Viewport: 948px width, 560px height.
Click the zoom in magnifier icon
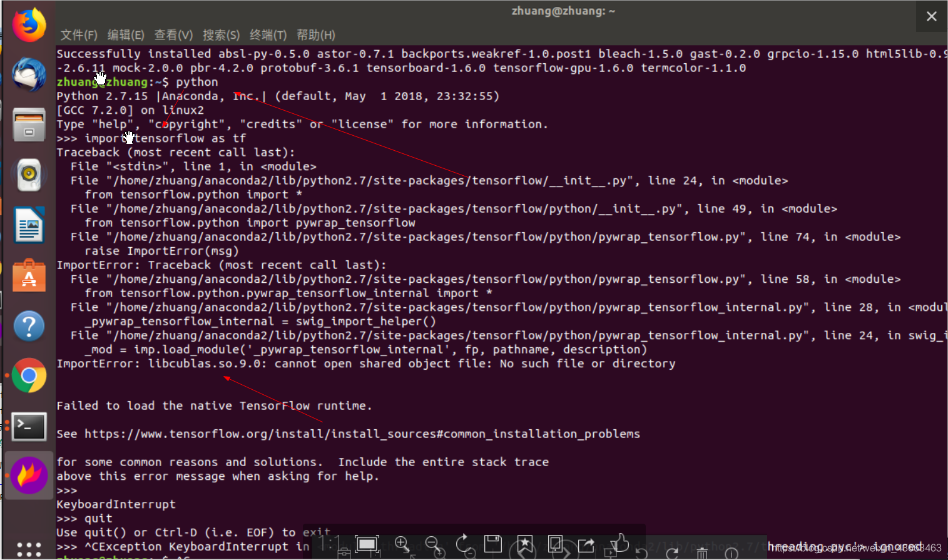402,544
